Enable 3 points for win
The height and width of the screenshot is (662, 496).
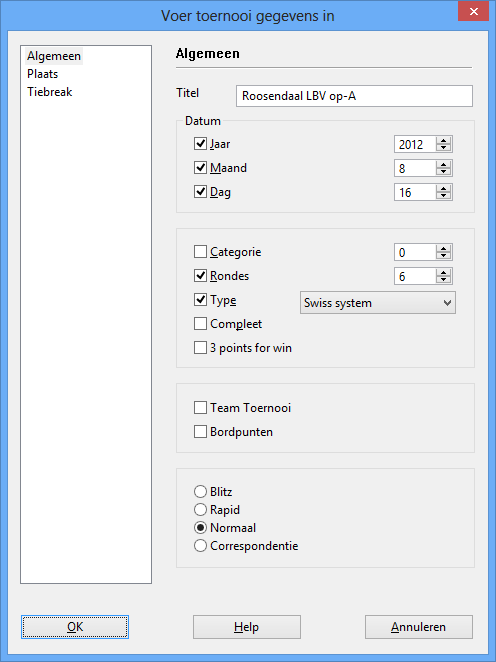point(200,348)
